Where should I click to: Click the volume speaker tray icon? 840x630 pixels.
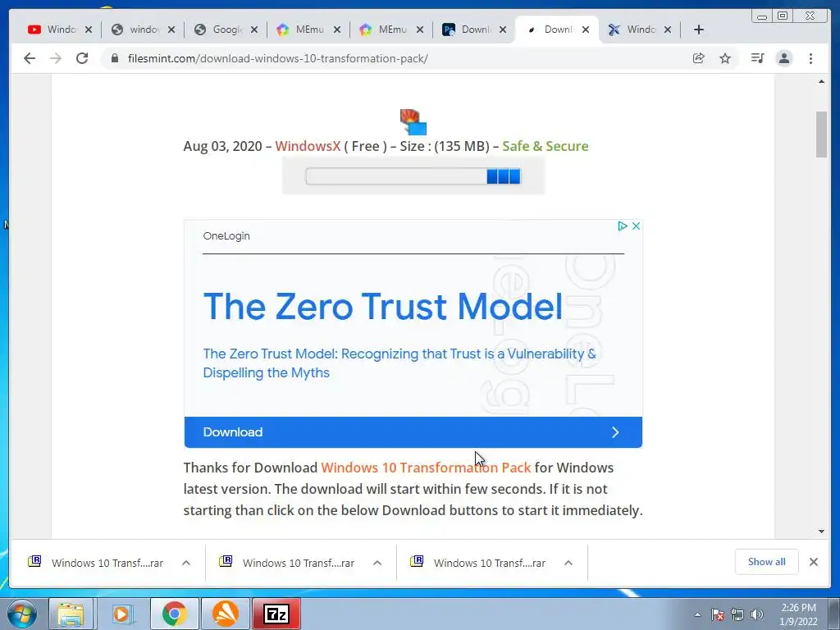pos(757,615)
